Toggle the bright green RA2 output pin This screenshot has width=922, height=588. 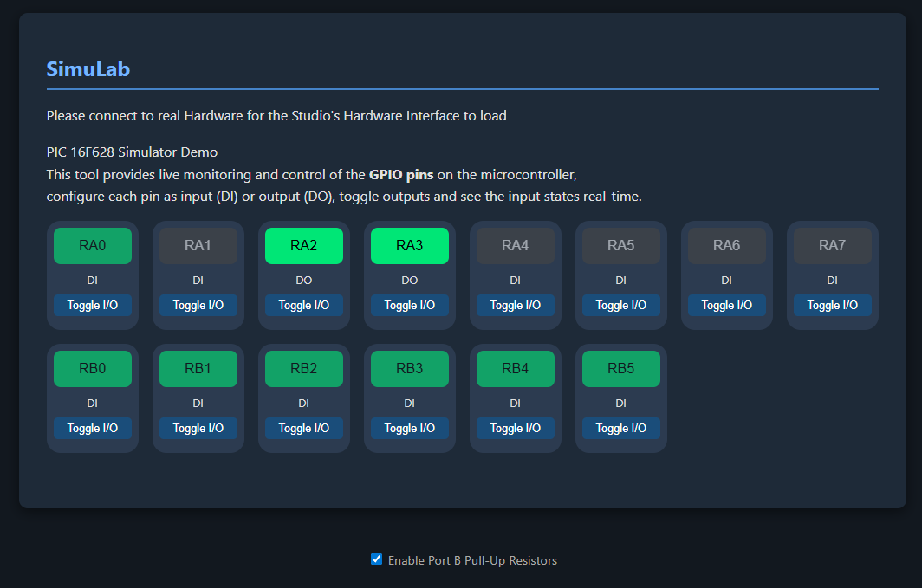(304, 246)
